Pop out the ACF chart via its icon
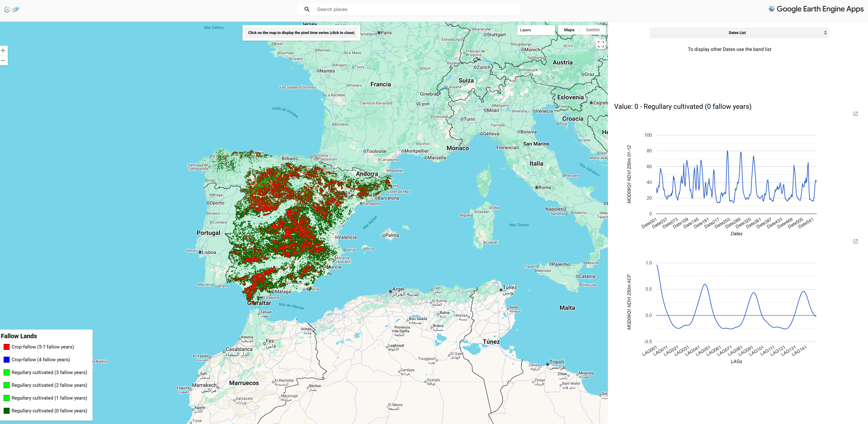This screenshot has width=868, height=424. 855,241
